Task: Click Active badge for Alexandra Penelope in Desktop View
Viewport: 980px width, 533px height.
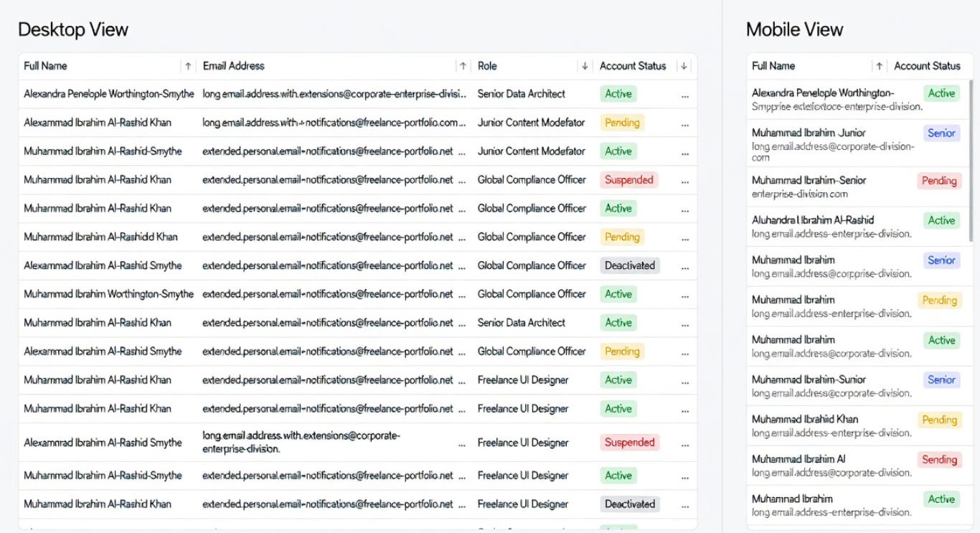Action: 618,94
